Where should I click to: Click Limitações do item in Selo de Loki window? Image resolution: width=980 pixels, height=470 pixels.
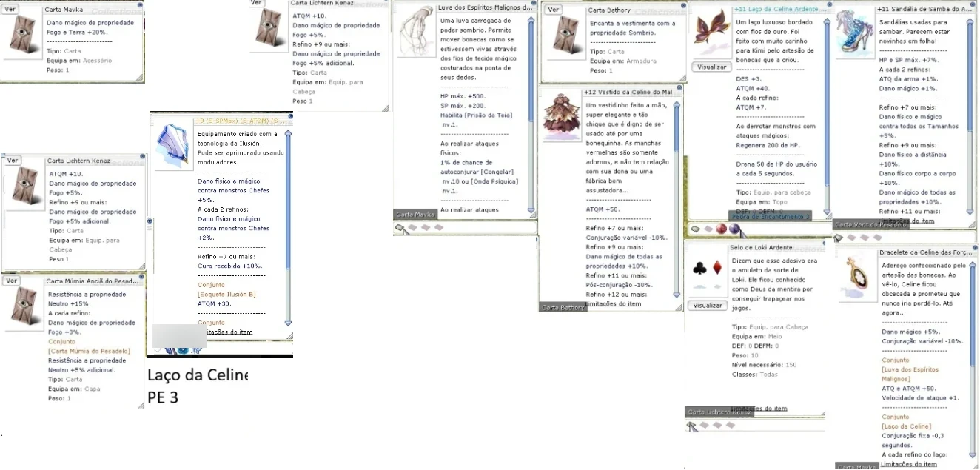(x=759, y=408)
